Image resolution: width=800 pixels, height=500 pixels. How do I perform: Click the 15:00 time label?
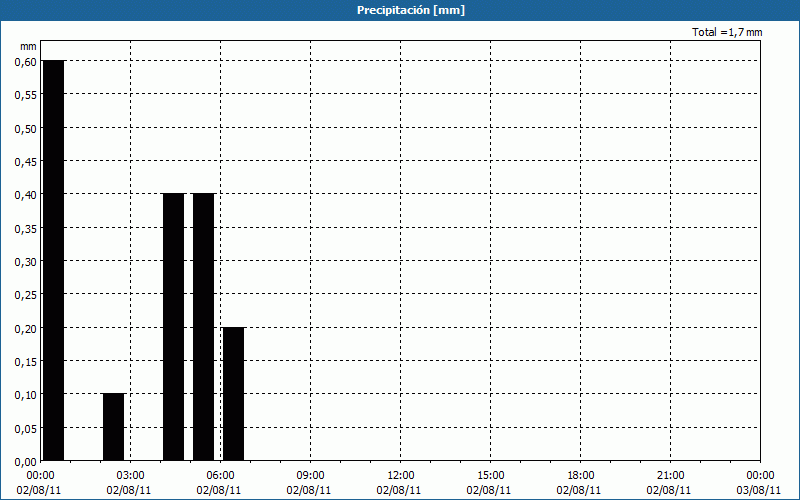tap(491, 476)
